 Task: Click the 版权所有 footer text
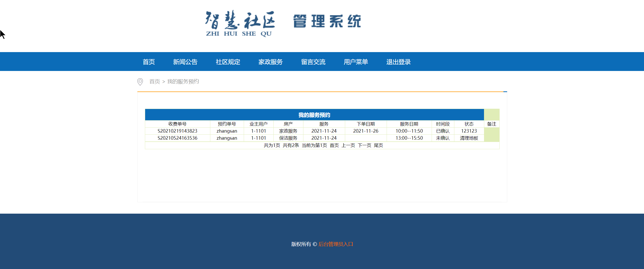pos(301,244)
